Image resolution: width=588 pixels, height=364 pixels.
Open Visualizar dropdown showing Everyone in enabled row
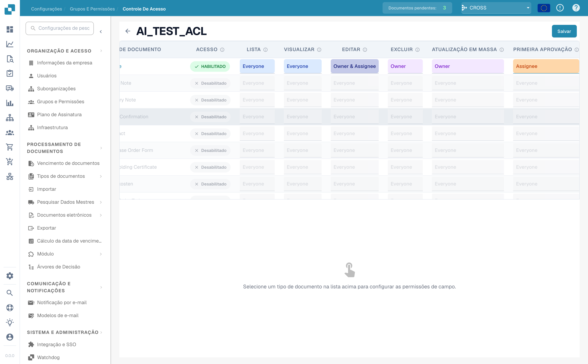click(x=303, y=66)
